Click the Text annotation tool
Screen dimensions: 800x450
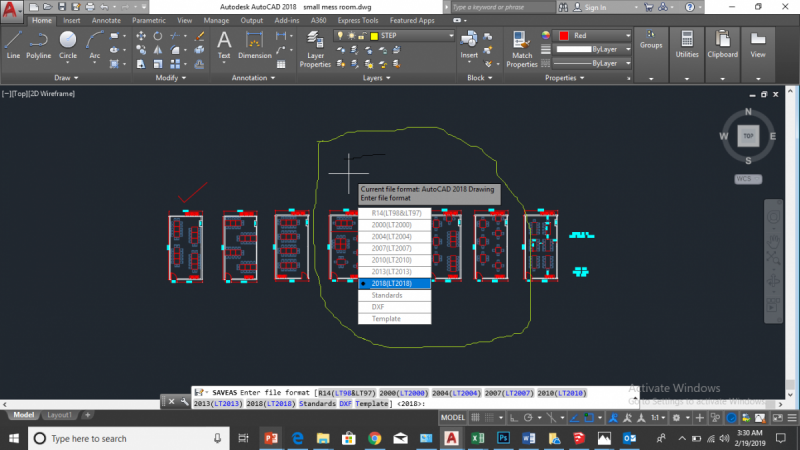click(224, 43)
